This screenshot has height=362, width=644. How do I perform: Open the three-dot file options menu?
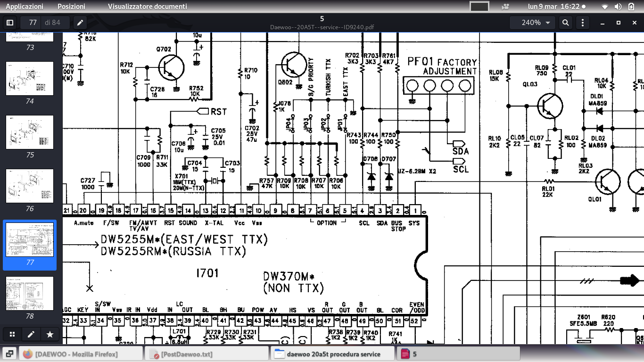click(583, 23)
